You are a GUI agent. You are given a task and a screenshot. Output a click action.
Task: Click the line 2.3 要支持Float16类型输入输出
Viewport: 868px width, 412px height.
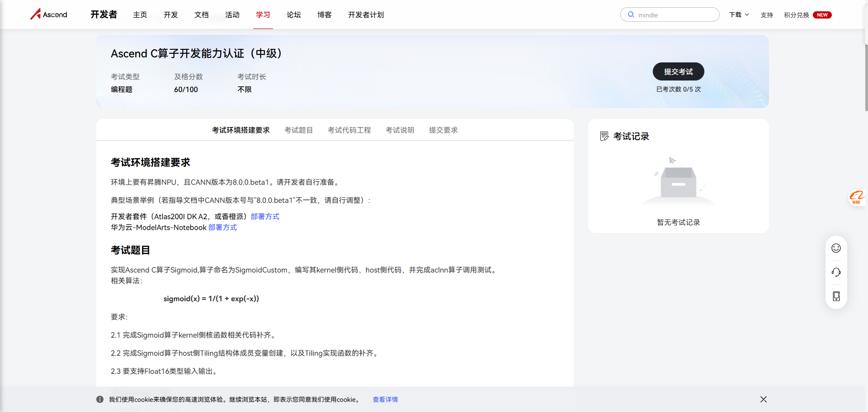coord(165,371)
